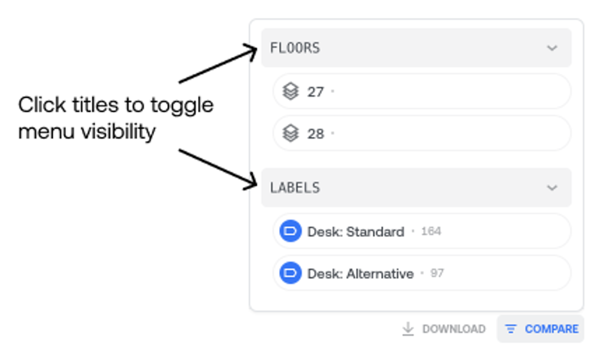Click the layers icon next to floor 28
Screen dimensions: 601x364
290,133
